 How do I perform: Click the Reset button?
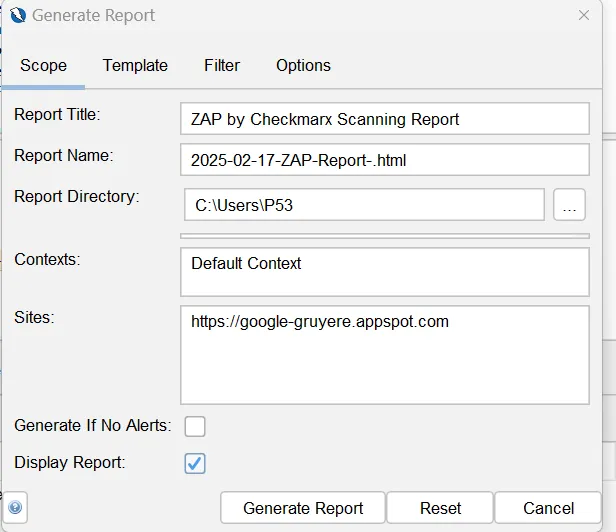[440, 508]
